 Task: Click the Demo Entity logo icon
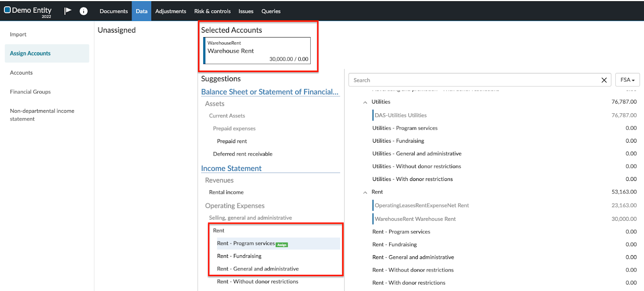tap(7, 10)
